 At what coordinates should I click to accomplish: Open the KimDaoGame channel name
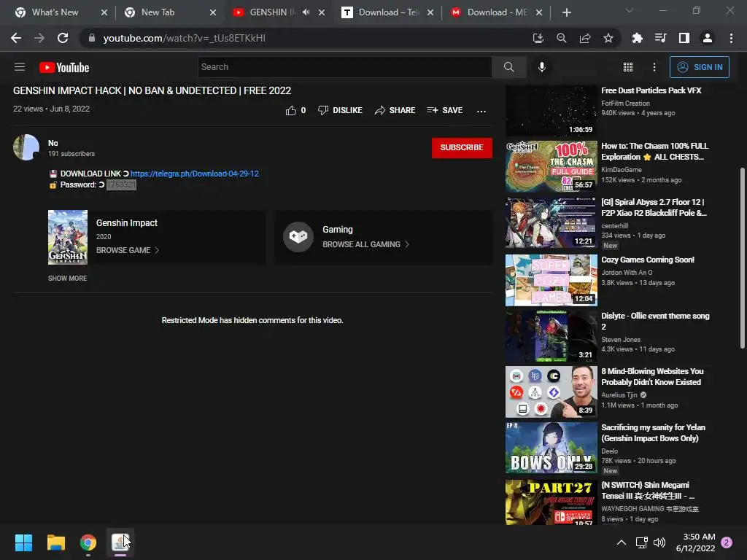[622, 169]
